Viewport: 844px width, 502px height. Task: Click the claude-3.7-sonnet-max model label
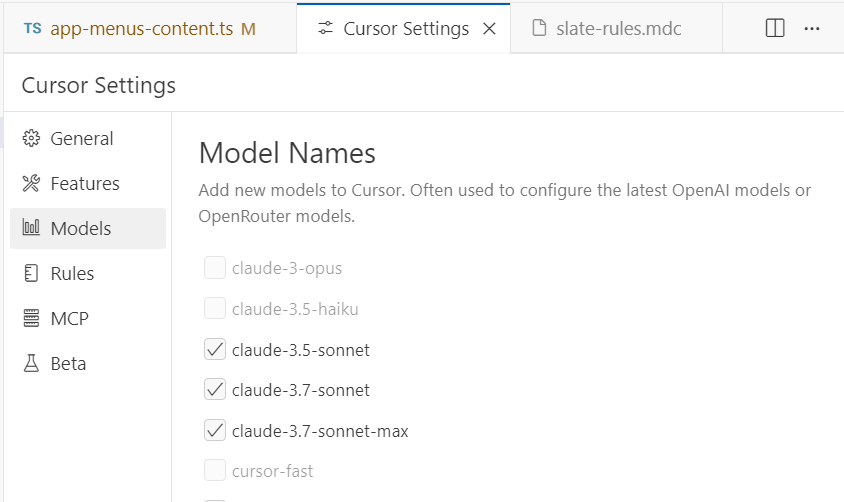(320, 430)
